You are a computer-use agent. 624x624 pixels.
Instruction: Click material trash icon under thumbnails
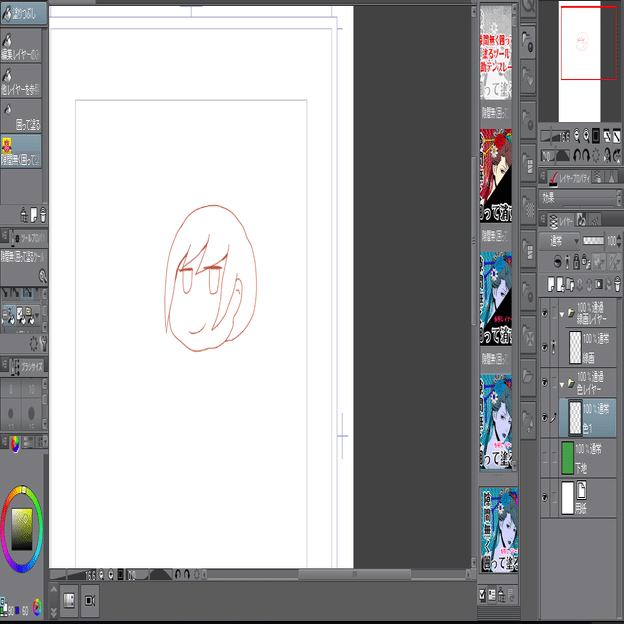click(501, 595)
